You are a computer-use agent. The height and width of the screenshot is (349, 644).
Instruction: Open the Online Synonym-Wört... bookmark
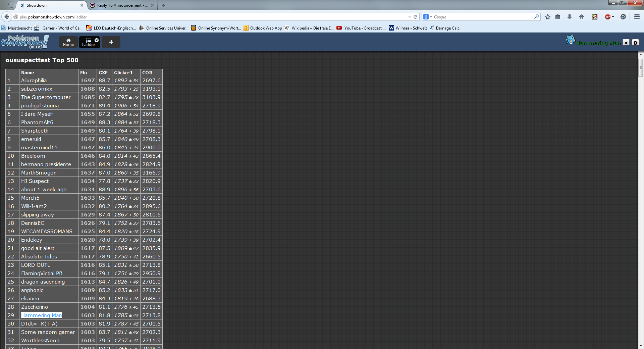coord(216,28)
